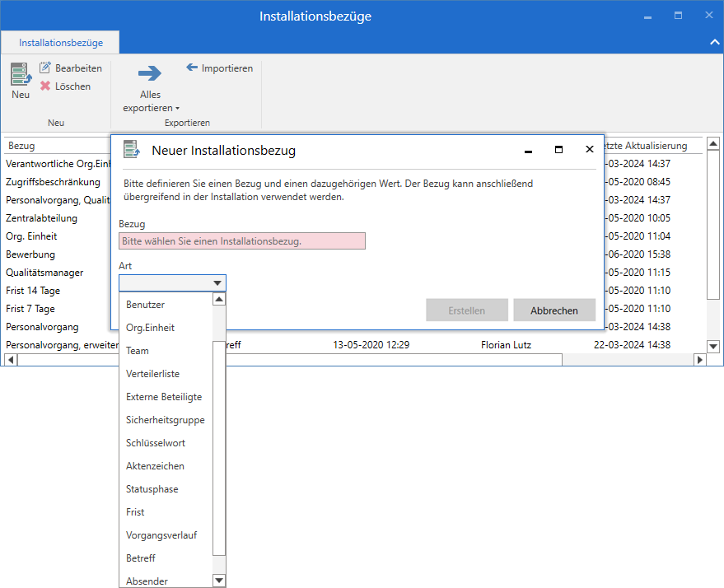The height and width of the screenshot is (588, 724).
Task: Select Benutzer from the Art list
Action: pos(145,305)
